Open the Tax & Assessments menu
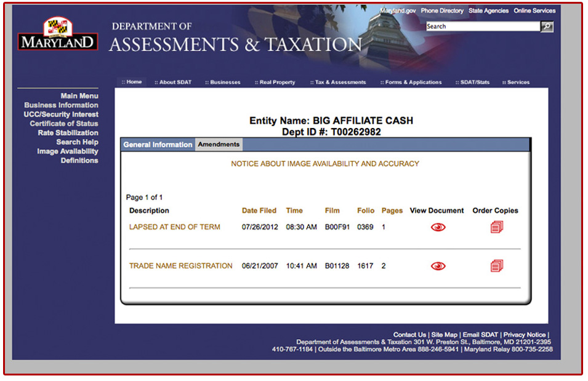 [338, 82]
